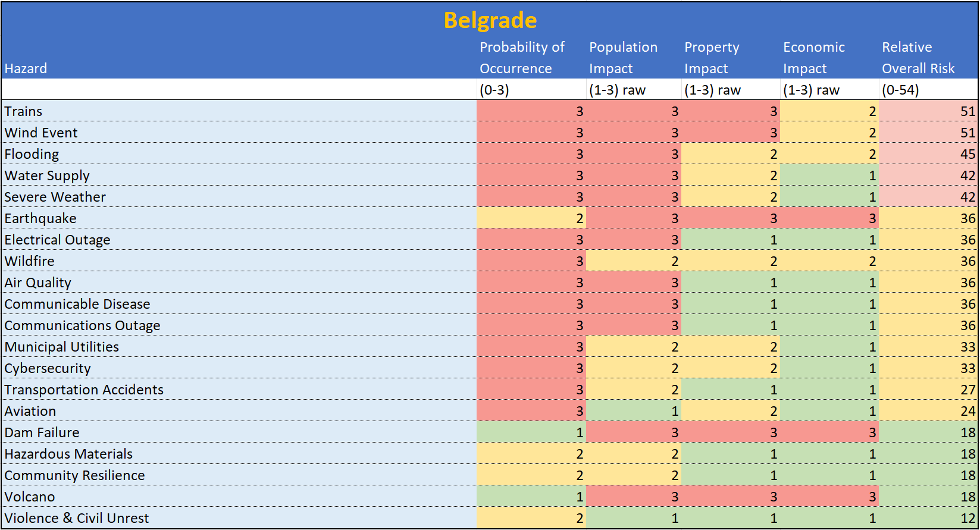Click the Wildfire population impact cell

[634, 261]
